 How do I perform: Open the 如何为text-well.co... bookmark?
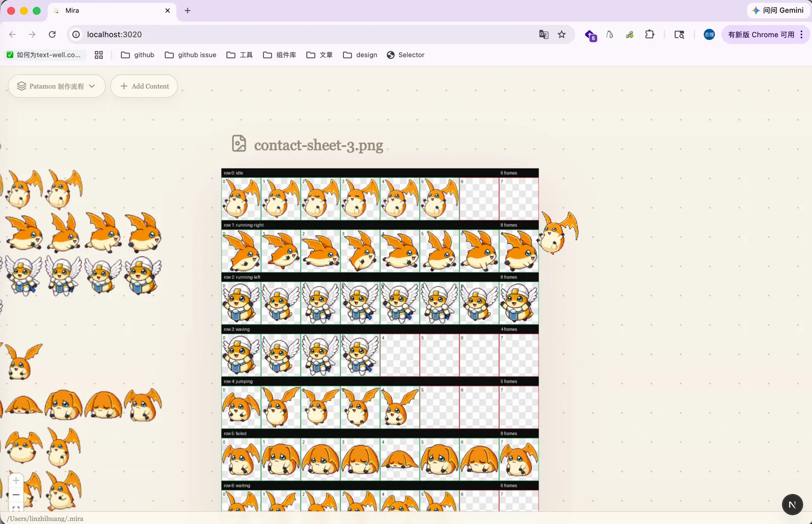coord(44,55)
